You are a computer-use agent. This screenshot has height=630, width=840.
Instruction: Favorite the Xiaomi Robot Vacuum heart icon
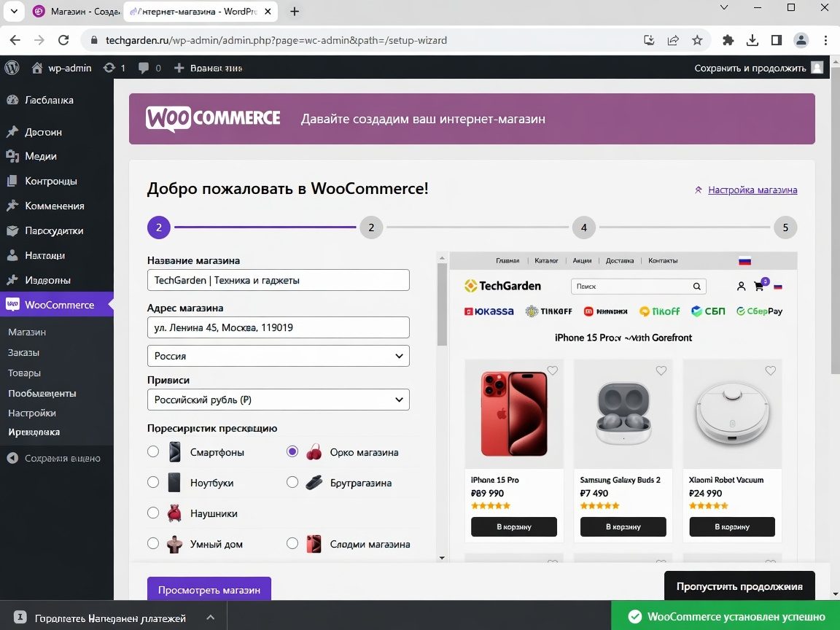[770, 370]
